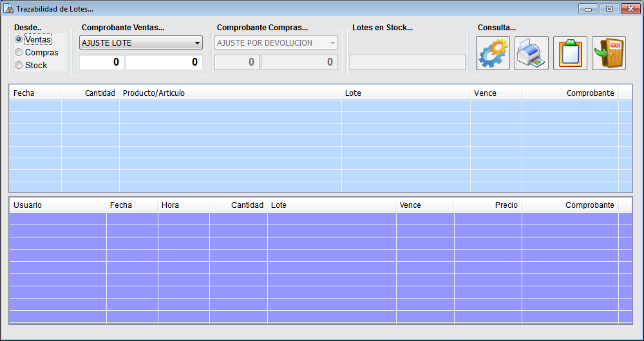Viewport: 644px width, 341px height.
Task: Click the Fecha header in lower grid
Action: 132,205
